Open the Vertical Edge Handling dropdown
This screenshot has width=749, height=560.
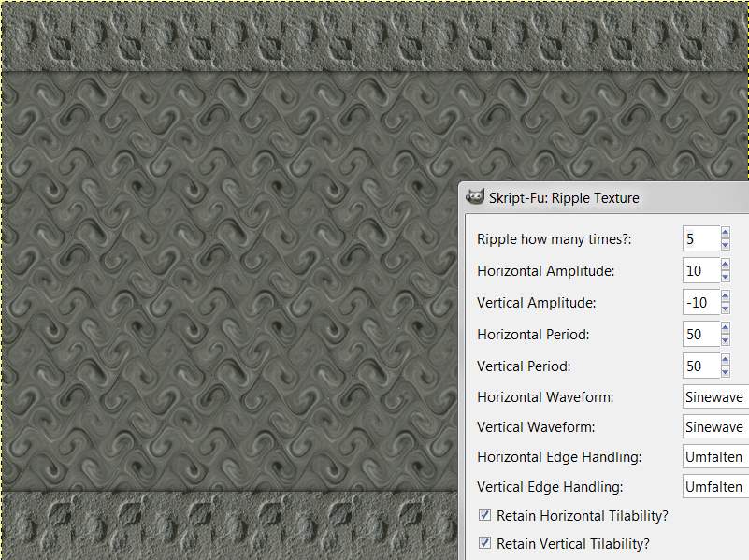[715, 486]
